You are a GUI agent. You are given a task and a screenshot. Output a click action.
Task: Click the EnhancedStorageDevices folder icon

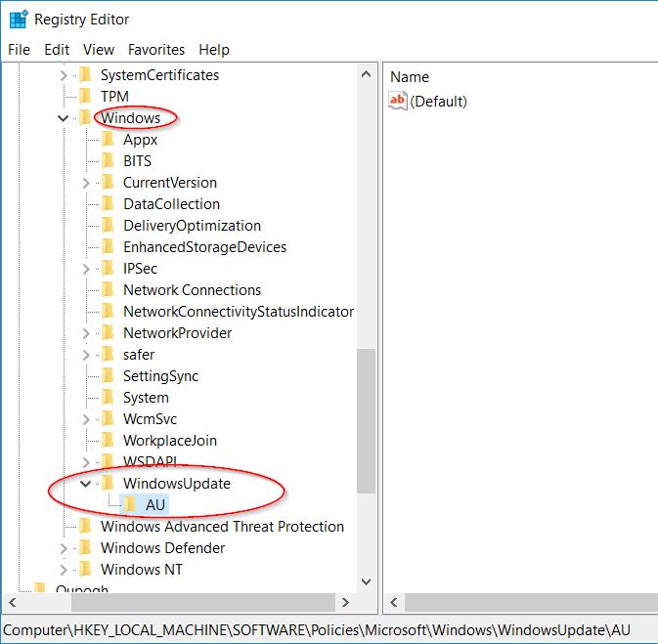coord(109,246)
